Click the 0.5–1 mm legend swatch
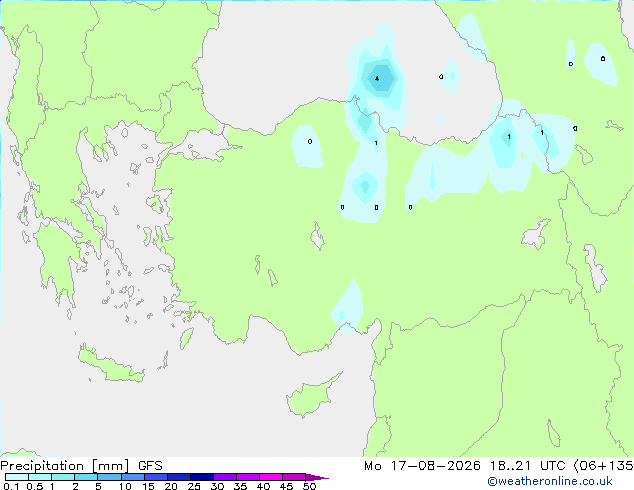 point(40,477)
